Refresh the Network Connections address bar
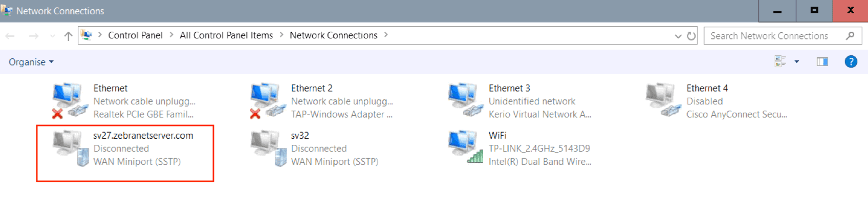The width and height of the screenshot is (868, 212). coord(691,36)
